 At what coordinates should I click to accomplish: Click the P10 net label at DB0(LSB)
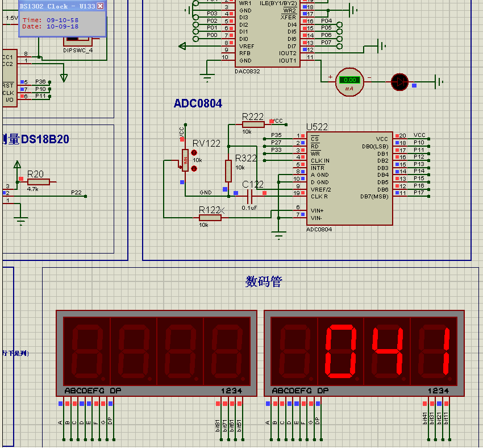pyautogui.click(x=419, y=142)
